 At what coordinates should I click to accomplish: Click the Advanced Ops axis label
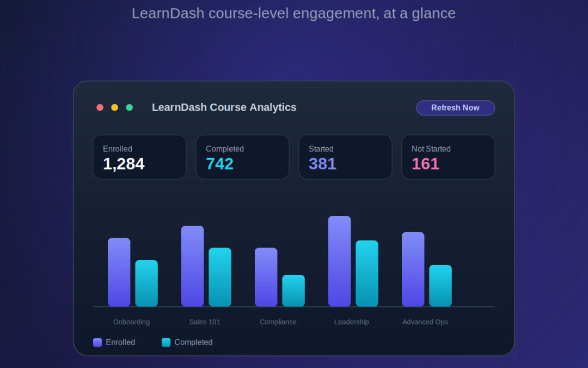tap(425, 322)
